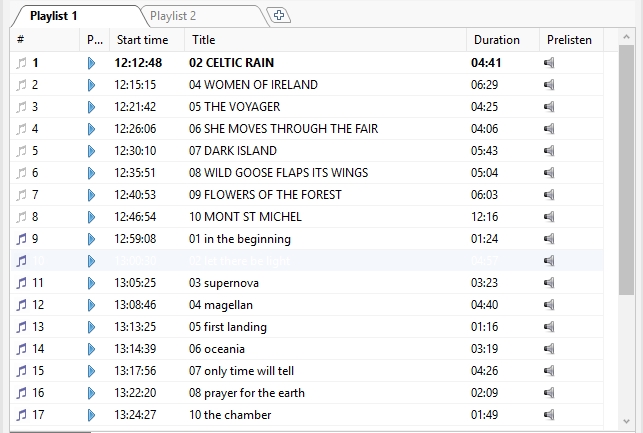The width and height of the screenshot is (643, 433).
Task: Click the music note icon of row 9
Action: [22, 239]
